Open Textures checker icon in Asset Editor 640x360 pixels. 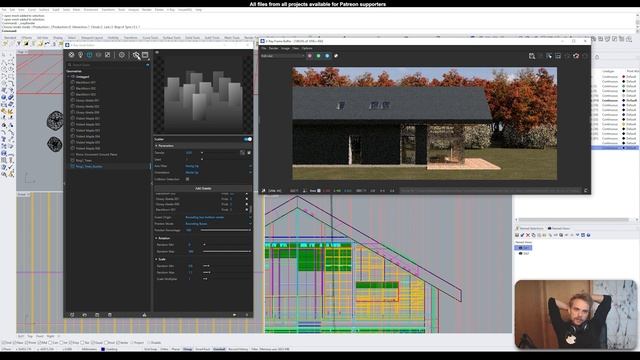tap(107, 55)
